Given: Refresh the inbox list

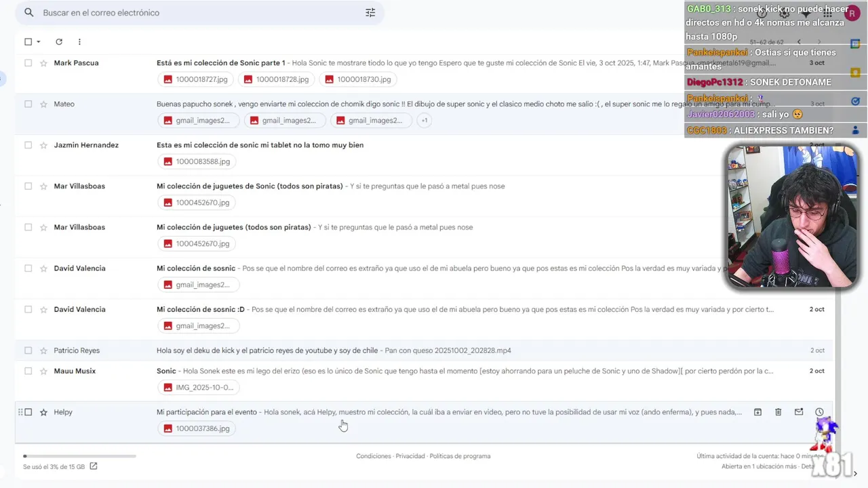Looking at the screenshot, I should point(59,42).
